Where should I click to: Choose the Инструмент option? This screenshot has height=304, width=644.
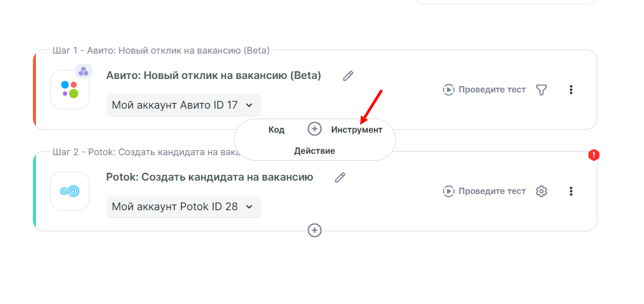(x=357, y=130)
